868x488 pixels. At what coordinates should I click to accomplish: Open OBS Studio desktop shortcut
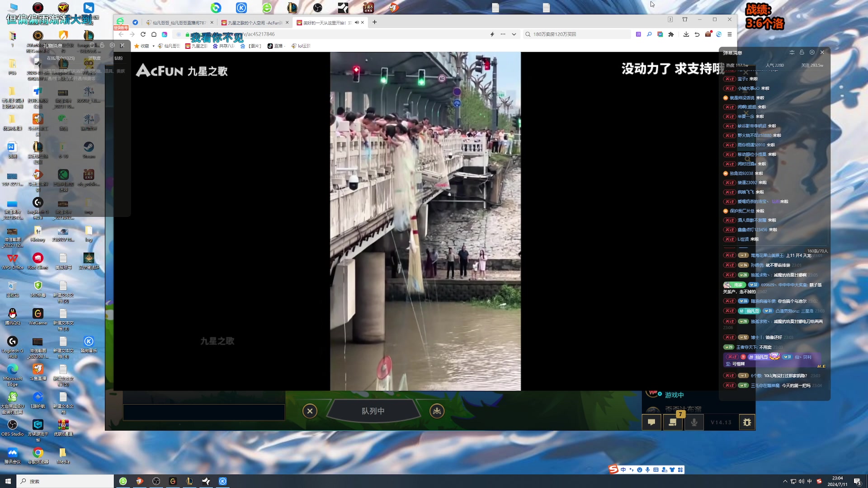(x=13, y=428)
